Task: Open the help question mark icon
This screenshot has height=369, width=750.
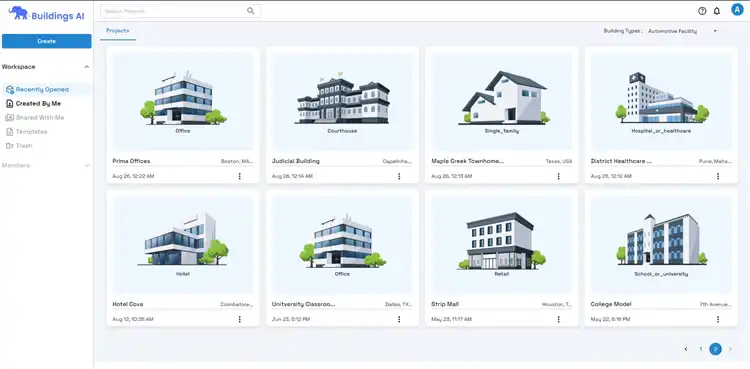Action: point(702,11)
